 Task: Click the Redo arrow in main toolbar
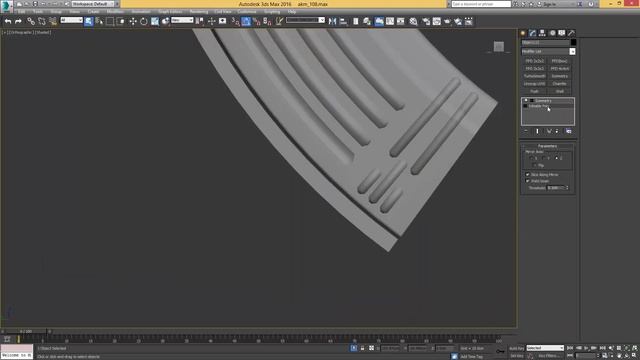coord(18,21)
